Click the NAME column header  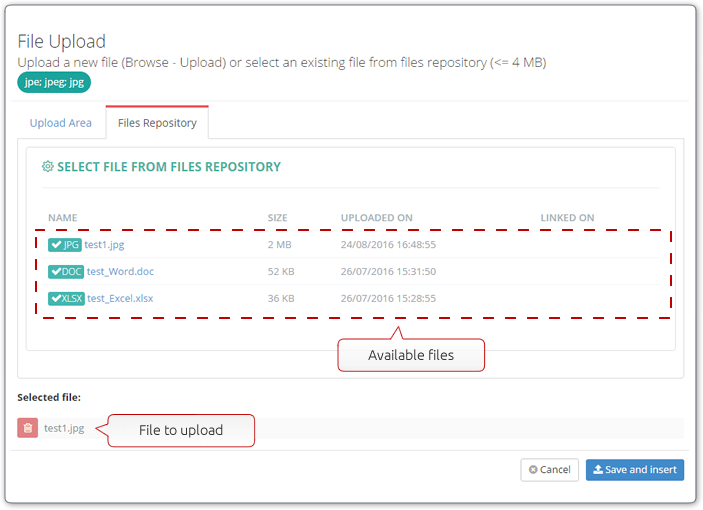(x=63, y=218)
